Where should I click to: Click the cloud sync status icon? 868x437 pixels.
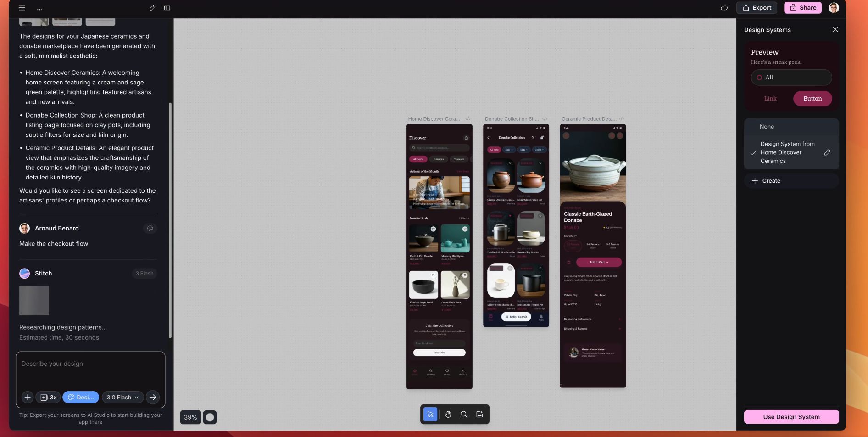coord(724,8)
